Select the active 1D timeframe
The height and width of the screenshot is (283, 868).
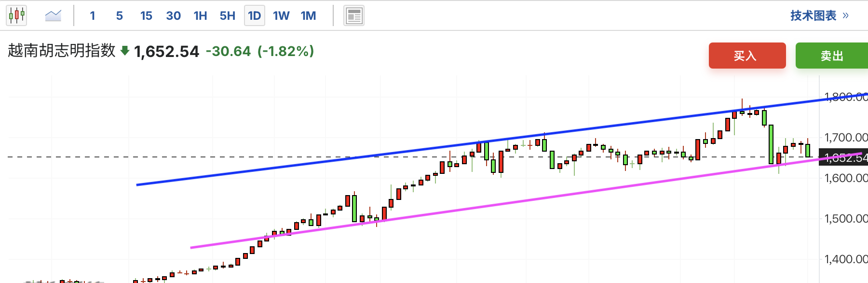pos(255,16)
